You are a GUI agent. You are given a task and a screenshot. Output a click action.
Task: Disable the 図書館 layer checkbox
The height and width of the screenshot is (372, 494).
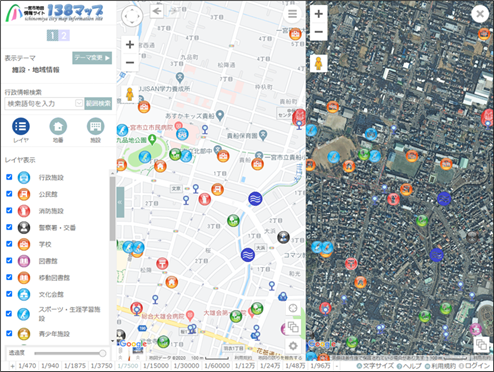point(9,260)
